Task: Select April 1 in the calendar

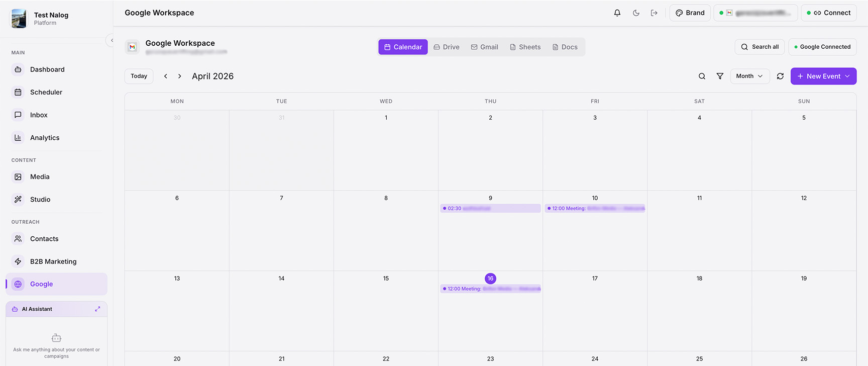Action: pyautogui.click(x=386, y=118)
